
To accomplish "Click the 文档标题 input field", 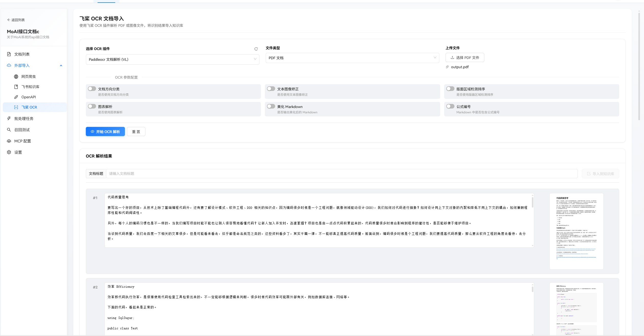I will (341, 174).
